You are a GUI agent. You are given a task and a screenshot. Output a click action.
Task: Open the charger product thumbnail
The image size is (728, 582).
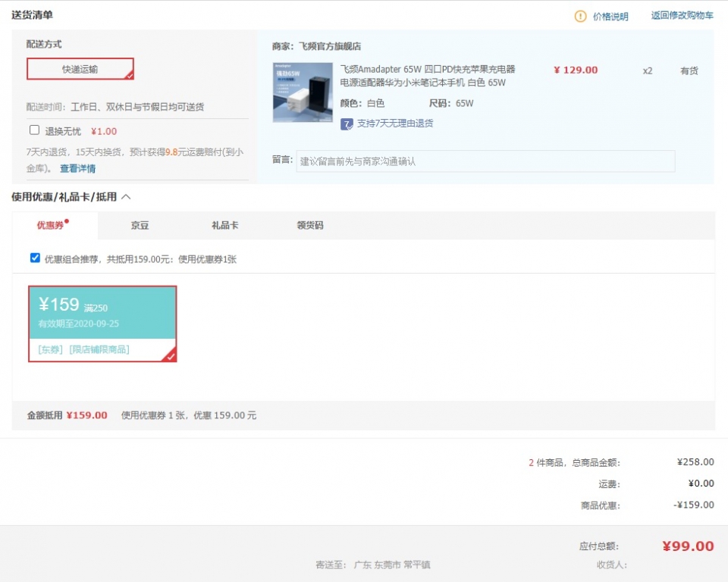click(303, 92)
